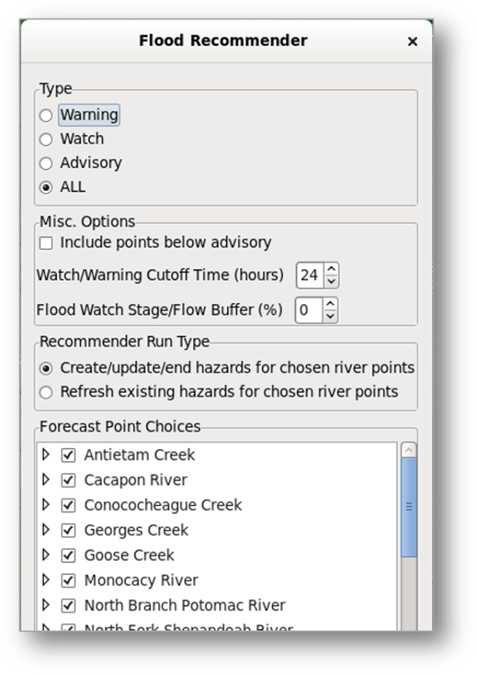
Task: Expand the Cacapon River tree node
Action: click(x=46, y=479)
